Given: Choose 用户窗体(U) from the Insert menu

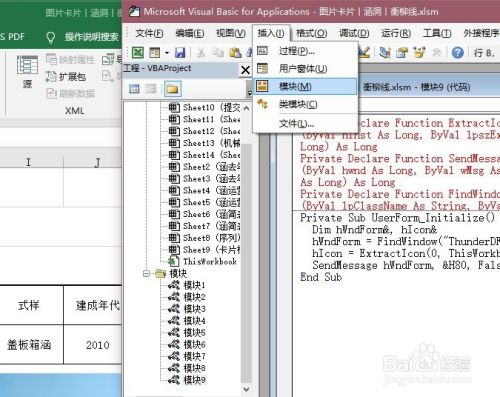Looking at the screenshot, I should [305, 69].
